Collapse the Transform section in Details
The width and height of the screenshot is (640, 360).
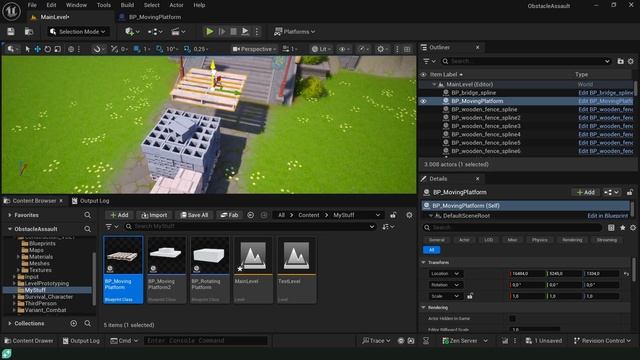(x=424, y=262)
